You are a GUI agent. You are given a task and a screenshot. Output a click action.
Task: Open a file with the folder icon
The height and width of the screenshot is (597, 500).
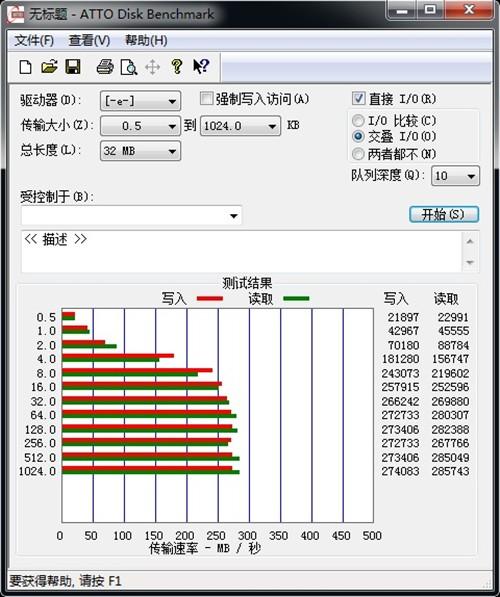point(49,67)
